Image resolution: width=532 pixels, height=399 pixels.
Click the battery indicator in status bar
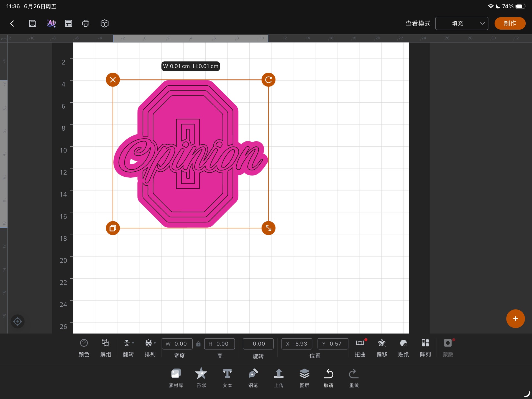[520, 6]
